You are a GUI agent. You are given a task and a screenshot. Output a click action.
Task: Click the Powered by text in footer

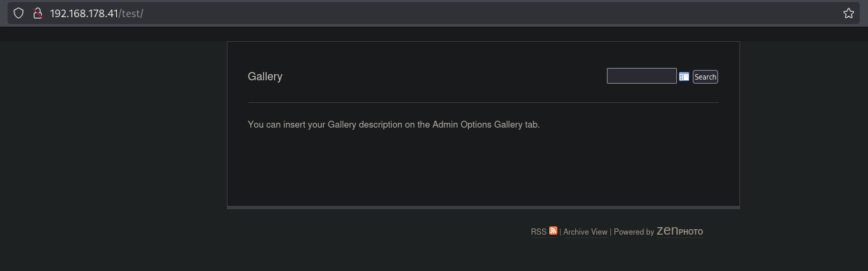634,232
